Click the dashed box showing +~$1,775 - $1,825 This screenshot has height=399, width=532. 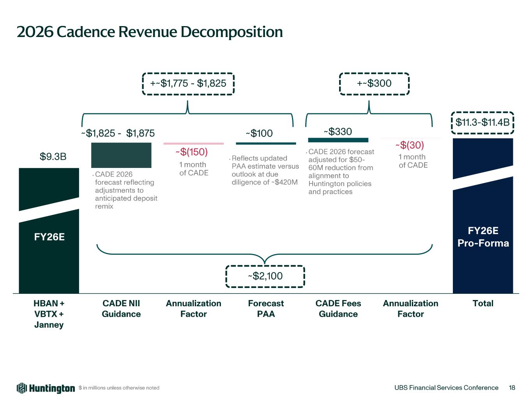pos(188,83)
